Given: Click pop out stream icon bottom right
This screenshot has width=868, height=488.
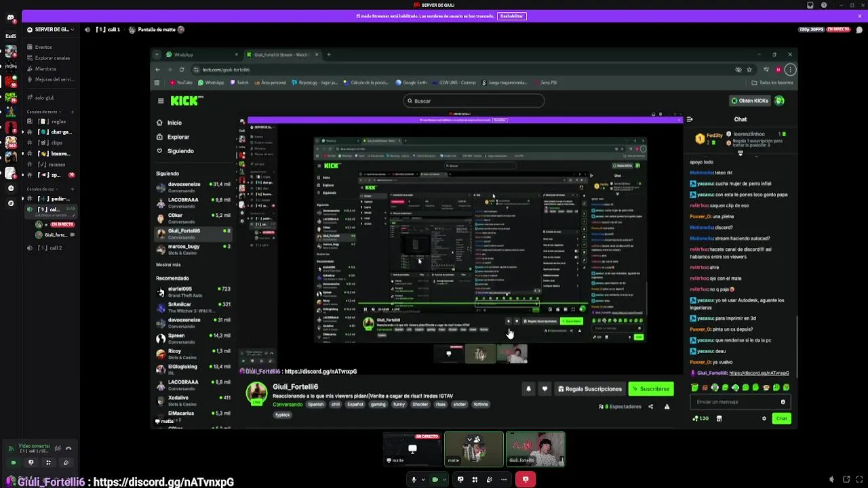Looking at the screenshot, I should pyautogui.click(x=846, y=479).
